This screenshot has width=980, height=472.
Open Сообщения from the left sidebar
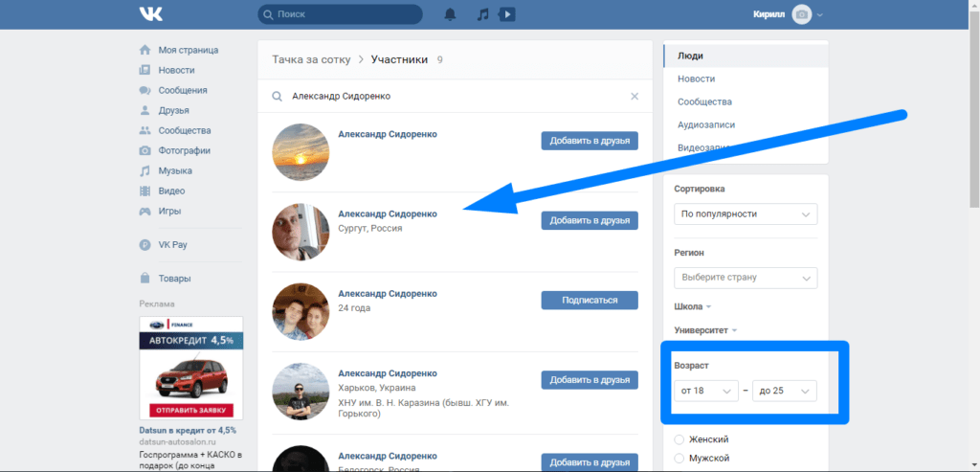183,90
